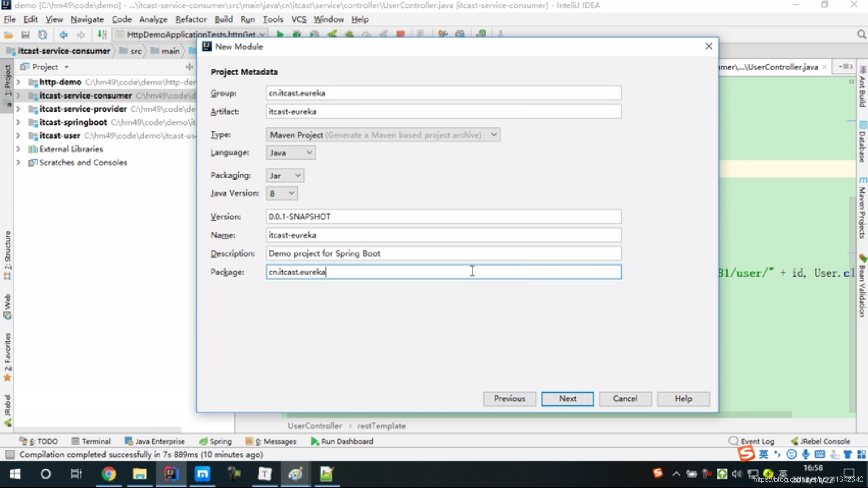Click the Open folder toolbar icon
The image size is (868, 488).
[8, 35]
